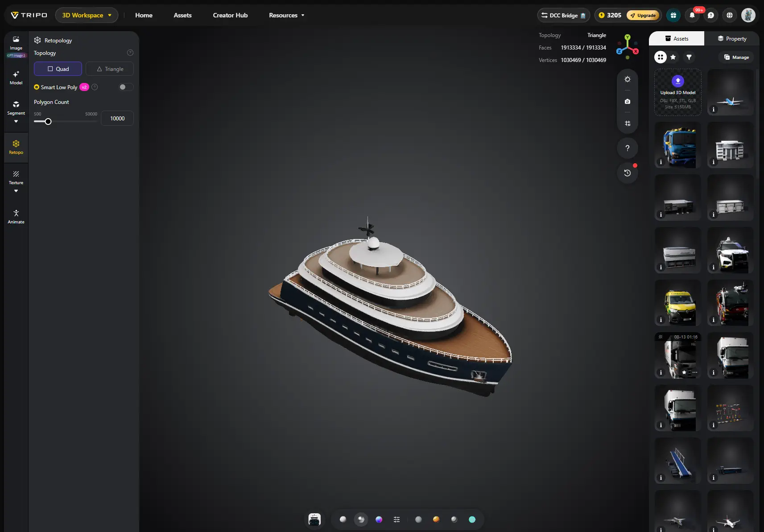The width and height of the screenshot is (764, 532).
Task: Select the yellow ambulance van thumbnail
Action: pos(678,303)
